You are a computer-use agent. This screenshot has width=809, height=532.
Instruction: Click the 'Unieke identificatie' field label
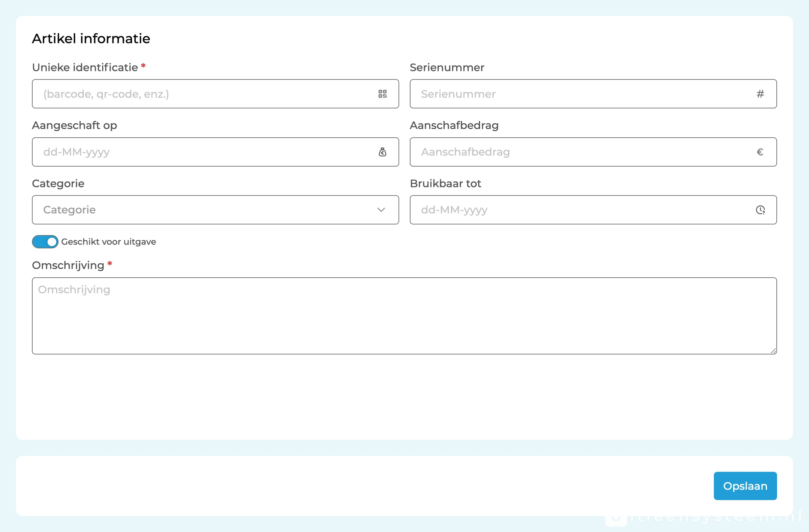tap(85, 67)
